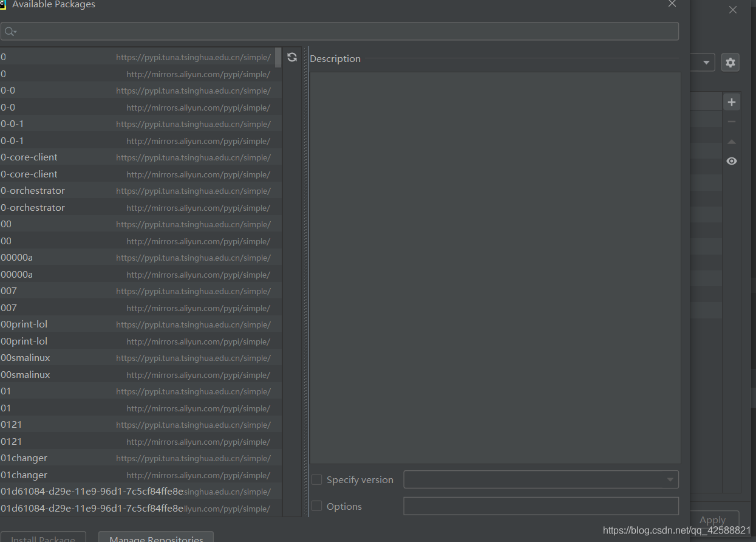Screen dimensions: 756x542
Task: Select package 0-0-1 from tsinghua mirror
Action: pos(137,124)
